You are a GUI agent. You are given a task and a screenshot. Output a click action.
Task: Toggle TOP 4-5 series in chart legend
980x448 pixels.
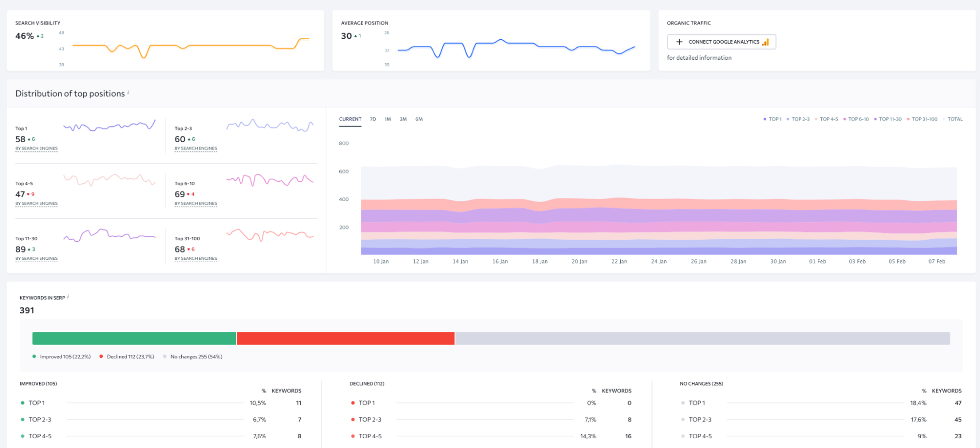827,119
